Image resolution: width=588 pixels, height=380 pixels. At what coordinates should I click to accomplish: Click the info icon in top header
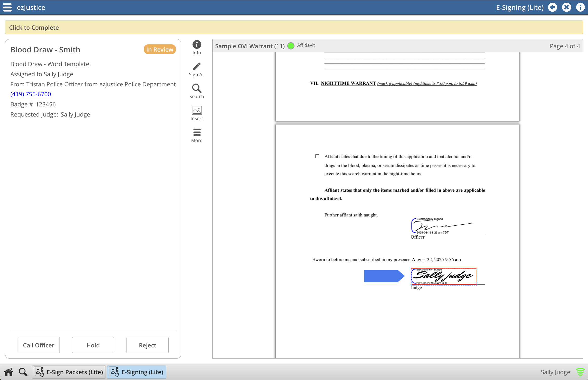[x=580, y=7]
